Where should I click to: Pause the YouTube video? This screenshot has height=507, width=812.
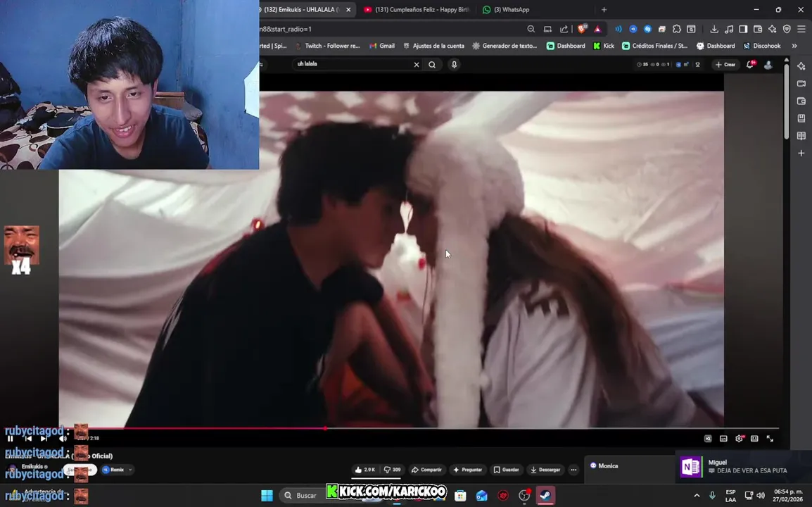[x=10, y=439]
